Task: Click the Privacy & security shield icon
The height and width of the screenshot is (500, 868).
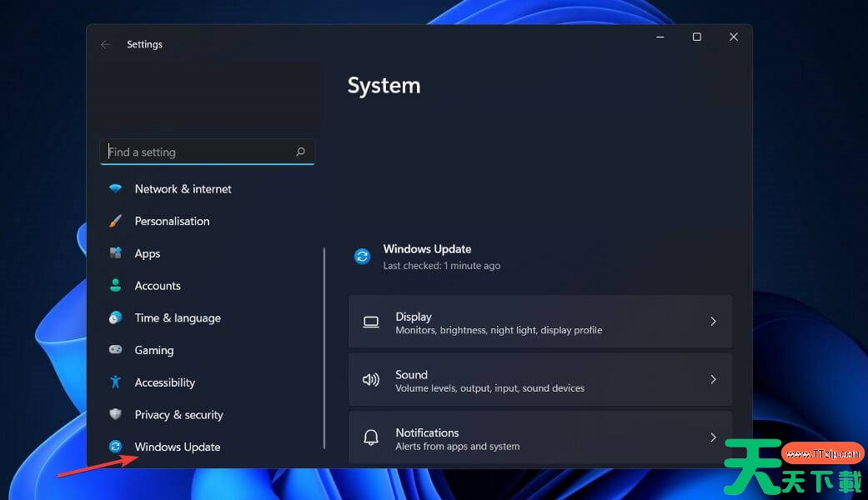Action: coord(115,414)
